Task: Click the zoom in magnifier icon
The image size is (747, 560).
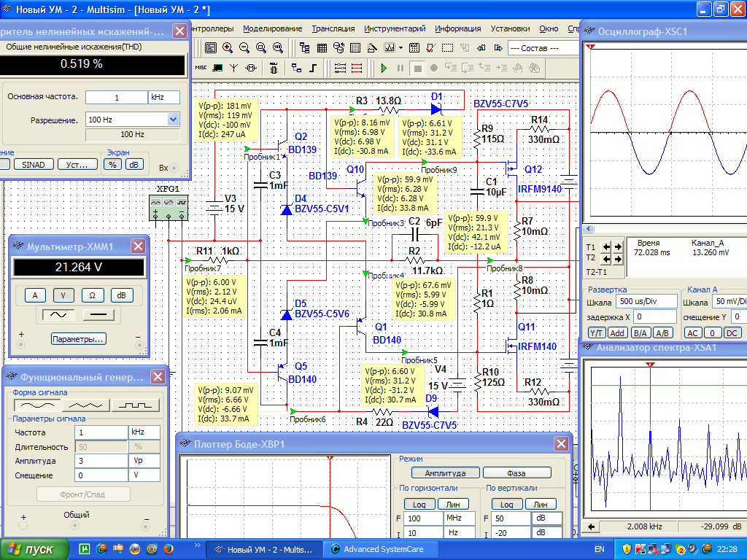Action: click(228, 47)
